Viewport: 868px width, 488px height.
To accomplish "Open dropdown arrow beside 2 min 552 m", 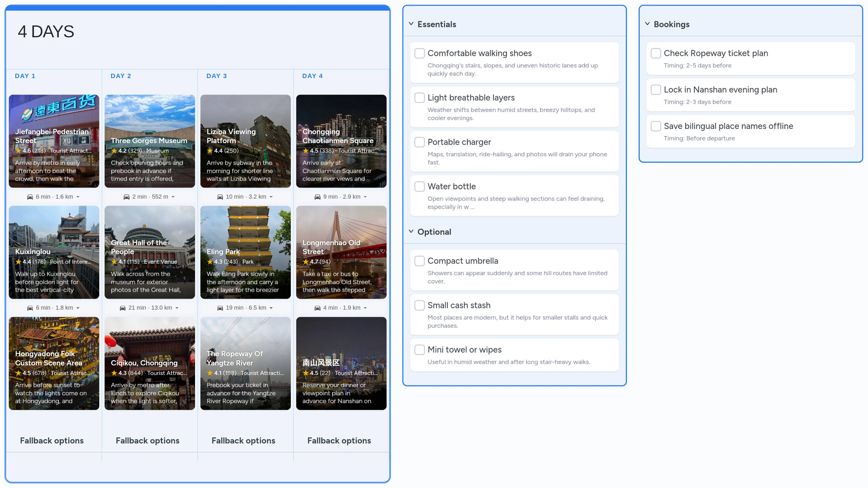I will point(173,197).
